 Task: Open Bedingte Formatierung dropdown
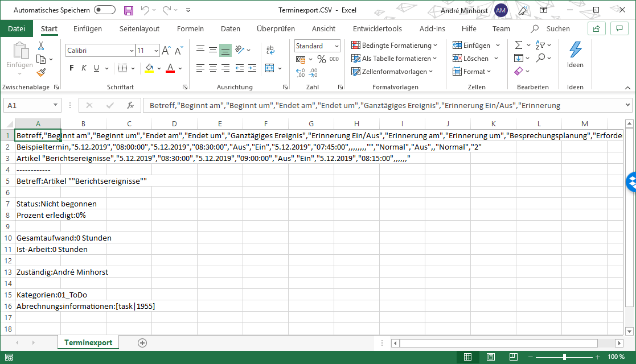pos(395,45)
